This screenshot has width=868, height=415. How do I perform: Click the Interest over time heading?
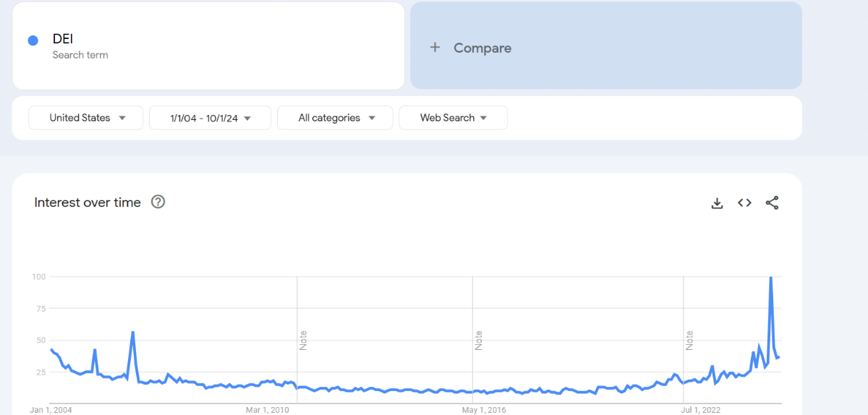[88, 202]
